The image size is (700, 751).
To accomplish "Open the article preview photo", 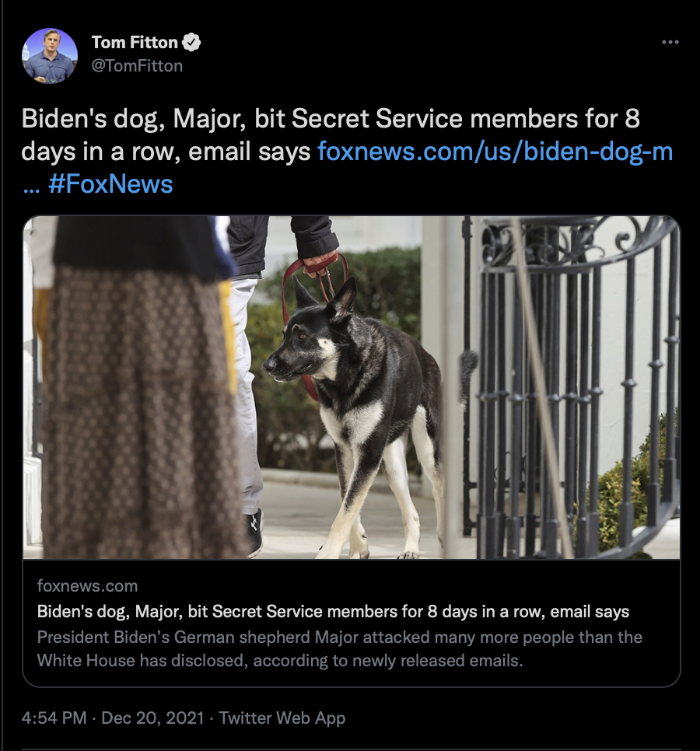I will point(352,387).
